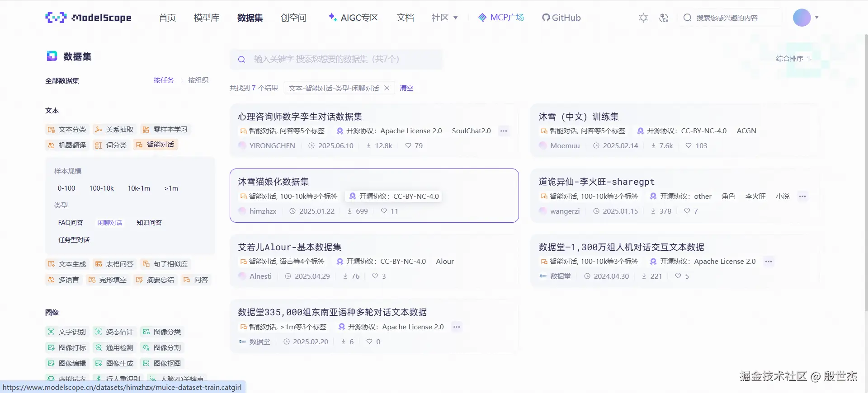This screenshot has height=393, width=868.
Task: Open the 综合排序 sort dropdown
Action: click(x=793, y=59)
